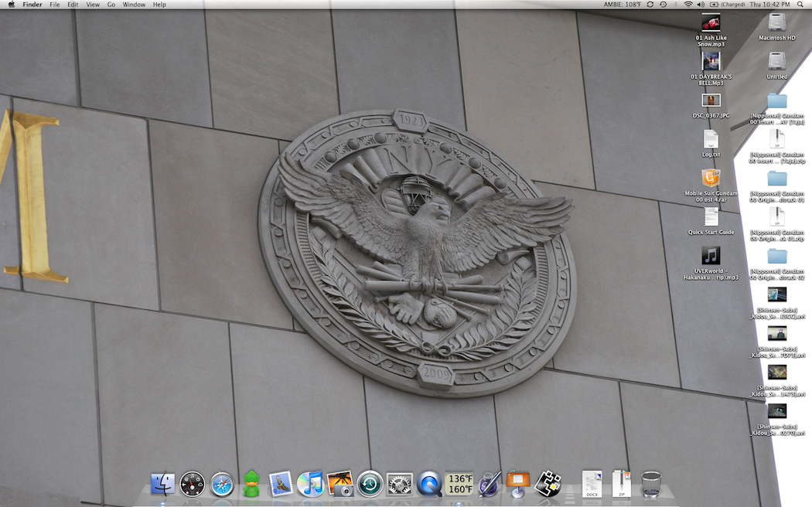Open Safari compass icon in Dock
Screen dimensions: 812x507
[x=222, y=485]
